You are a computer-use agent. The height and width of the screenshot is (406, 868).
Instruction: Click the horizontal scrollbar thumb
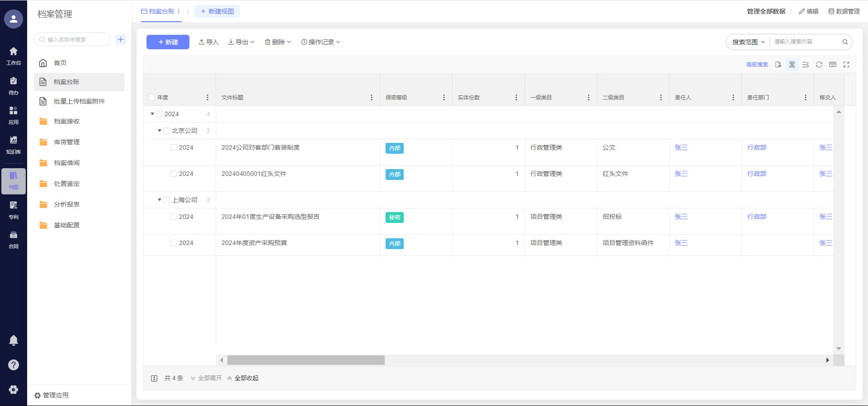click(x=306, y=360)
